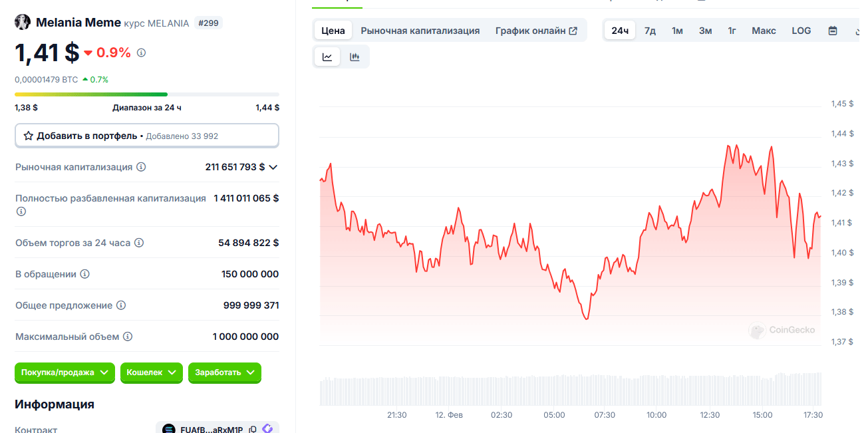This screenshot has height=433, width=868.
Task: Click the 24-hour price range bar
Action: click(147, 94)
